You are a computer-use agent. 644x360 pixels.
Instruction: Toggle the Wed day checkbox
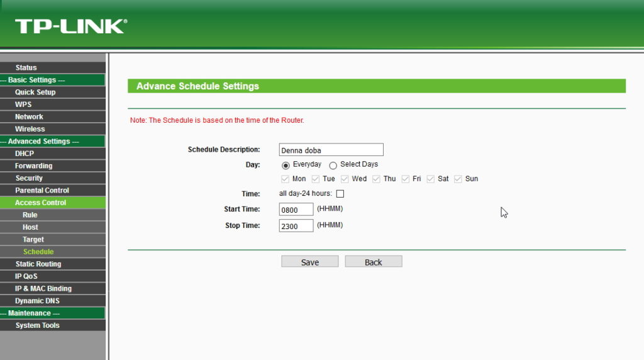[345, 179]
